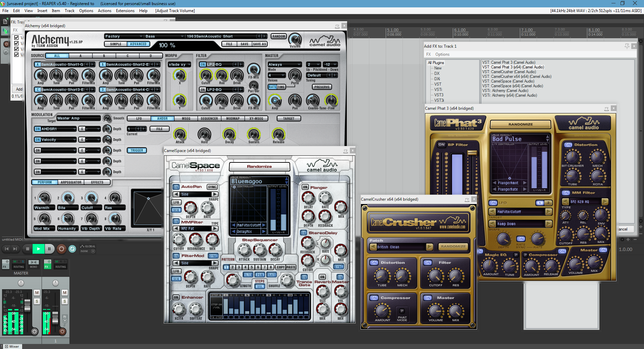Turn on AutoPan in CamelSpace

[x=176, y=187]
